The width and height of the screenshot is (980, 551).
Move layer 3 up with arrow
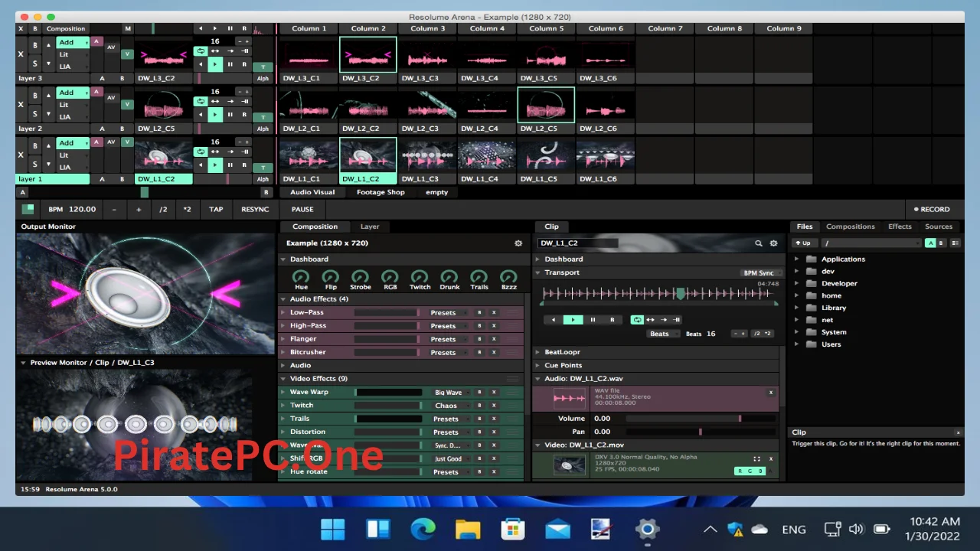[48, 44]
